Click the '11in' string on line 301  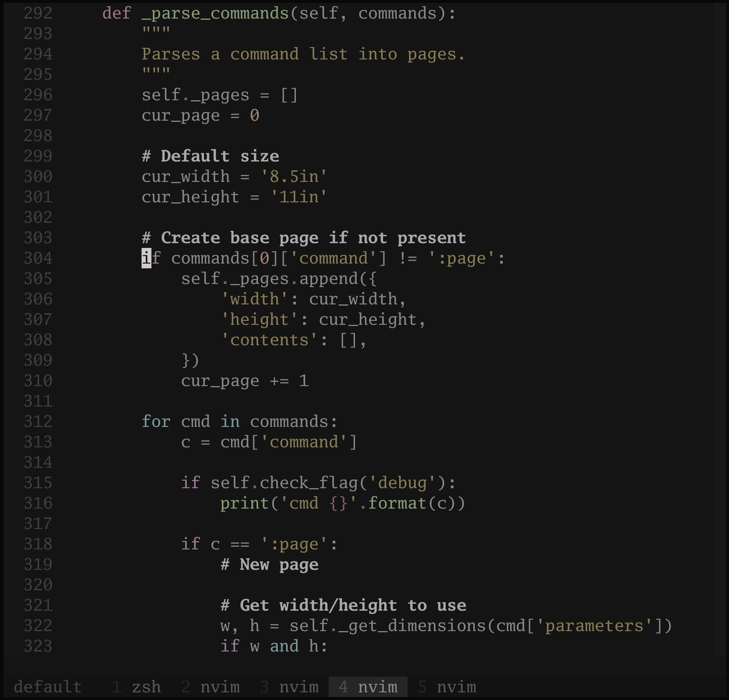[299, 197]
